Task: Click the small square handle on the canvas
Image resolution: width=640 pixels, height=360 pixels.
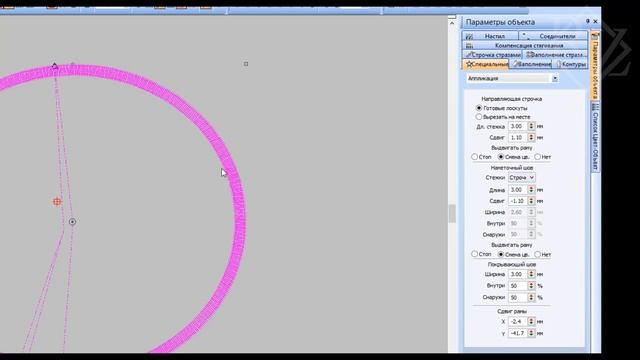Action: pos(246,64)
